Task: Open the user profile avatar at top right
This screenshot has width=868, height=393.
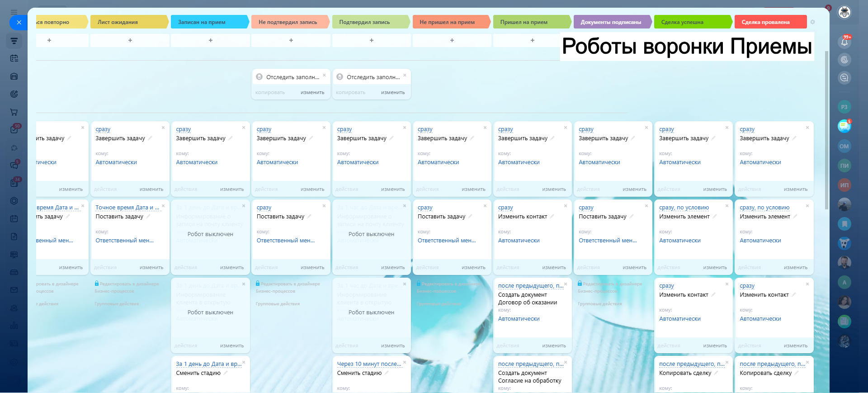Action: pyautogui.click(x=844, y=12)
